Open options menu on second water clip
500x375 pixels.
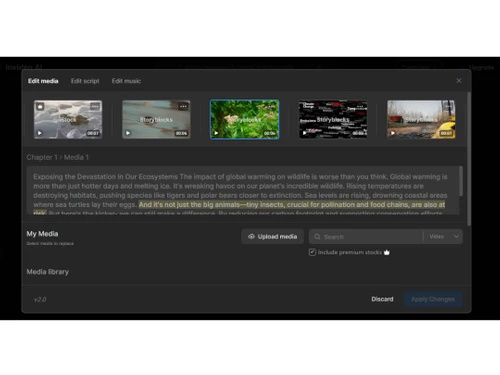coord(183,106)
